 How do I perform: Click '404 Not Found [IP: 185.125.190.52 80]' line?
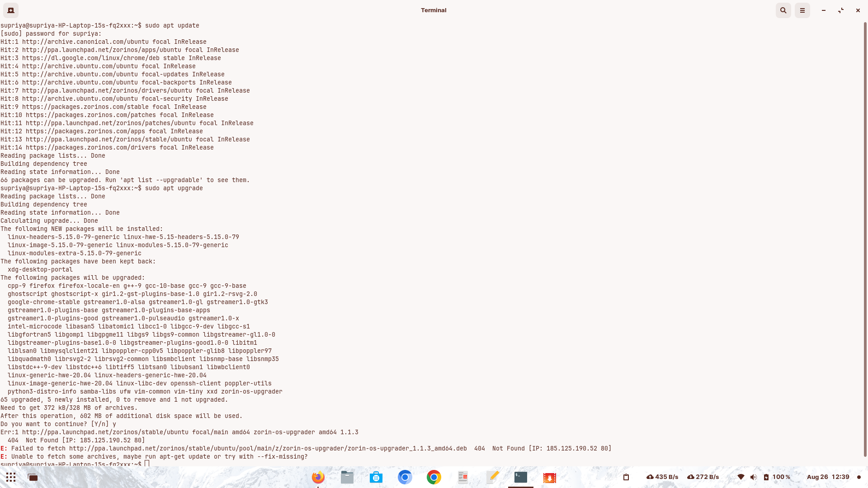click(76, 441)
